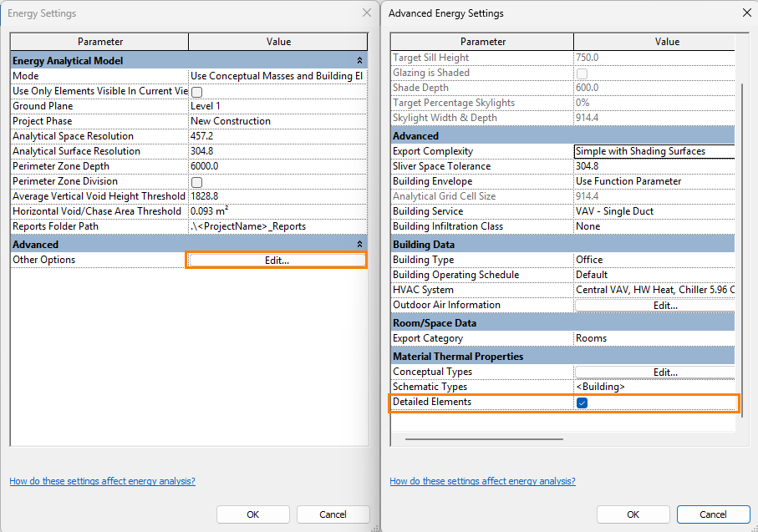This screenshot has height=532, width=758.
Task: Toggle the Perimeter Zone Division checkbox
Action: pyautogui.click(x=197, y=182)
